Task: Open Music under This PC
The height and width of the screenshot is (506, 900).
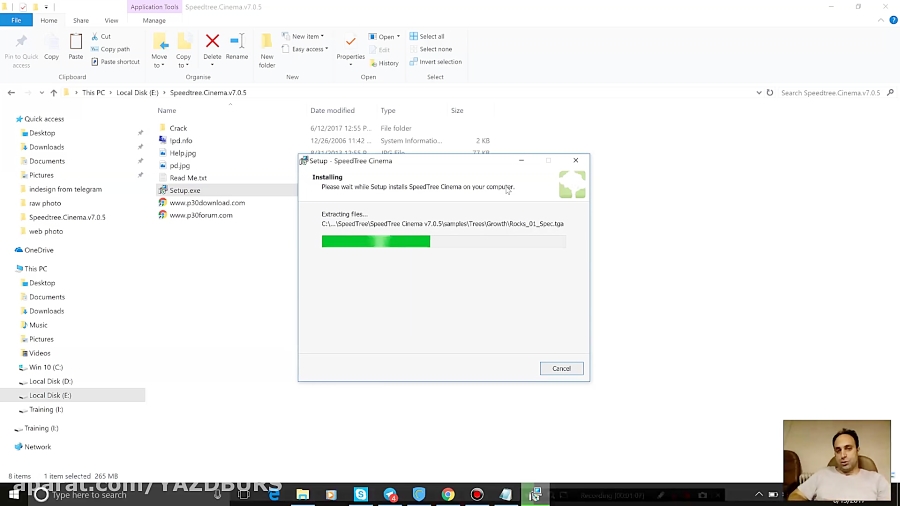Action: (x=38, y=325)
